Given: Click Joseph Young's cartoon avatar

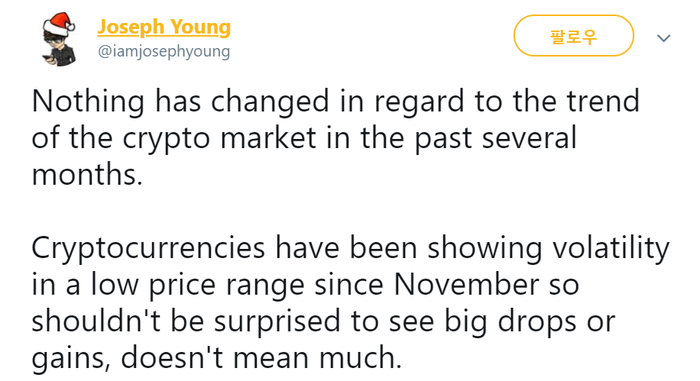Looking at the screenshot, I should tap(59, 39).
